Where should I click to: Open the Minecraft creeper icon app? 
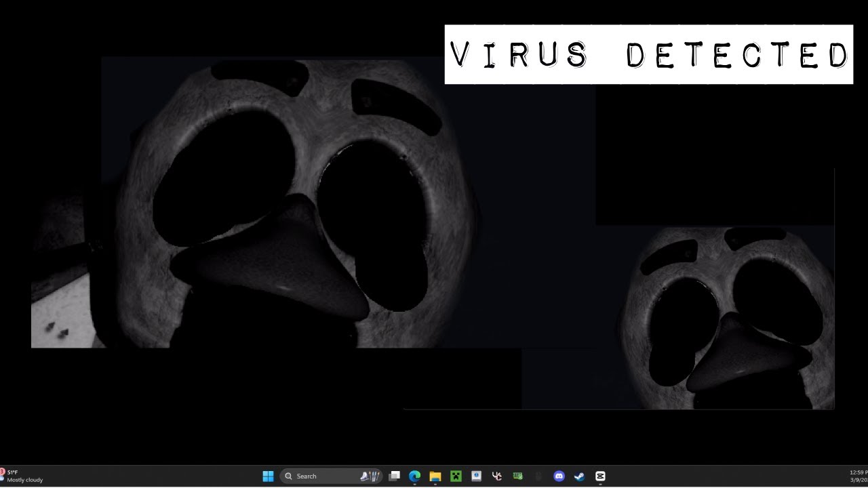tap(456, 476)
